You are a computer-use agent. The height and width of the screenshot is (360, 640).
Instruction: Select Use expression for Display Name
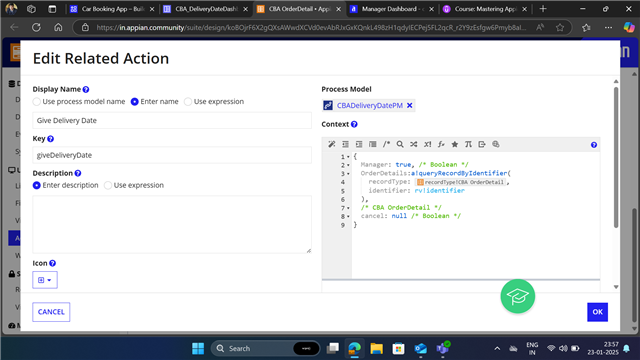[x=188, y=102]
